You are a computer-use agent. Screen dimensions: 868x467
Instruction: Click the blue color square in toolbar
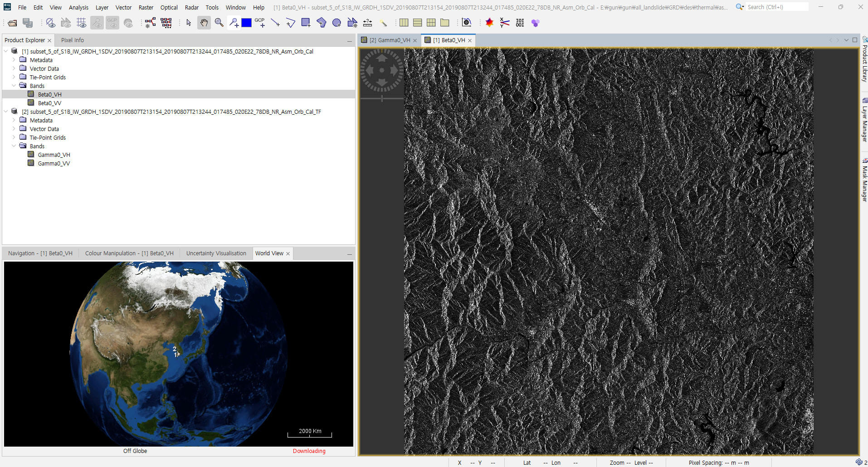[247, 23]
